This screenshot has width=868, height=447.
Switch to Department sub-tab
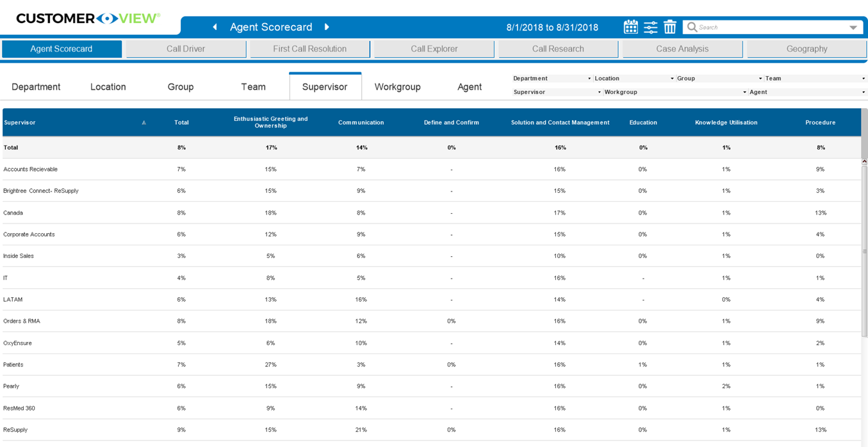pos(36,87)
